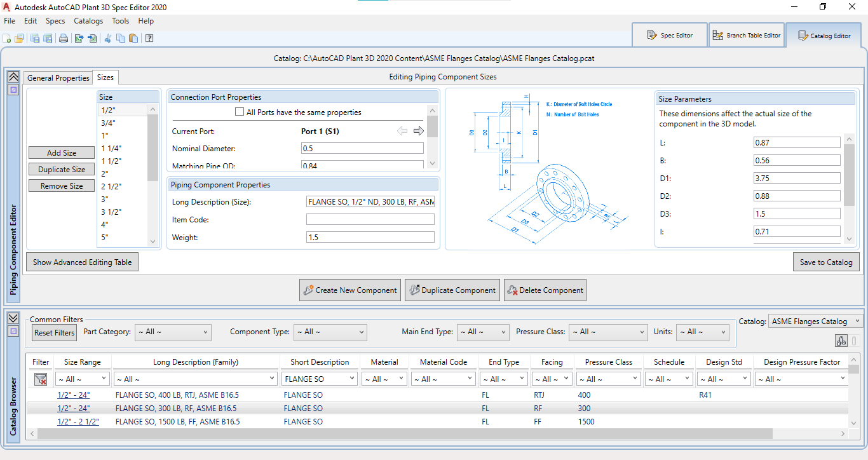Open the Catalogs menu
The image size is (868, 460).
88,21
